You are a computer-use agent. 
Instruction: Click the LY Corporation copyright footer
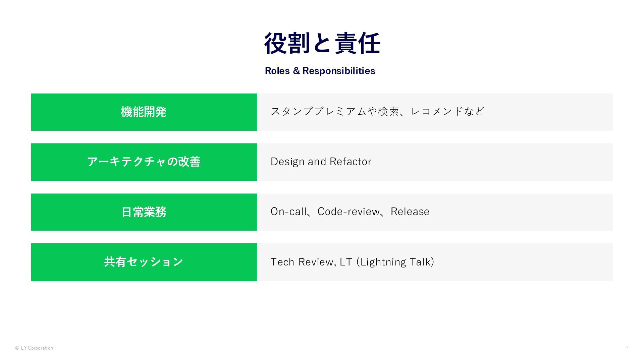coord(34,348)
